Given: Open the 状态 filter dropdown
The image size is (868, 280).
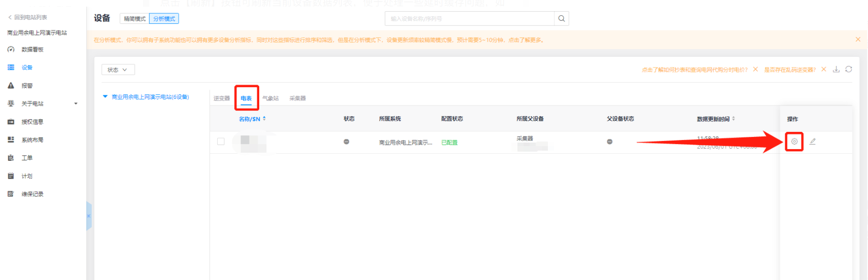Looking at the screenshot, I should click(x=118, y=70).
